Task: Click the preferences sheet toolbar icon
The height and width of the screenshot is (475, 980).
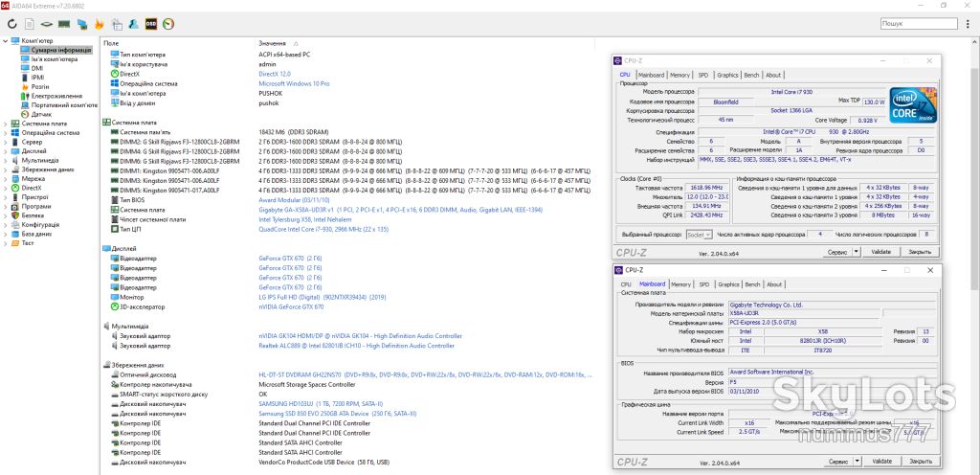Action: pos(116,24)
